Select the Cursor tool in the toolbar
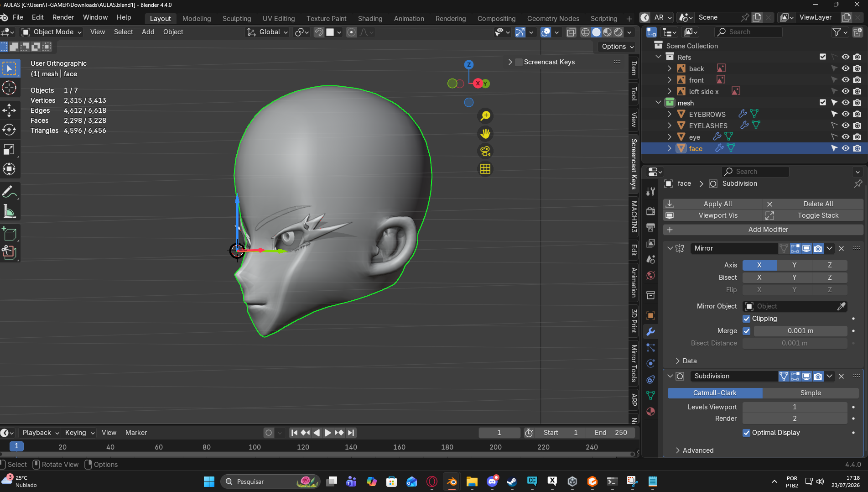The height and width of the screenshot is (492, 868). [9, 88]
